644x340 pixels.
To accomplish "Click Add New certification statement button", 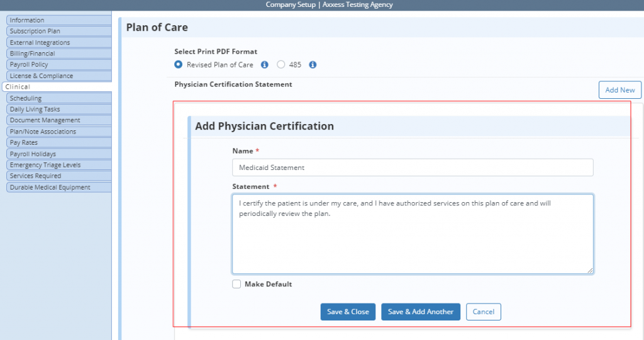I will coord(619,90).
